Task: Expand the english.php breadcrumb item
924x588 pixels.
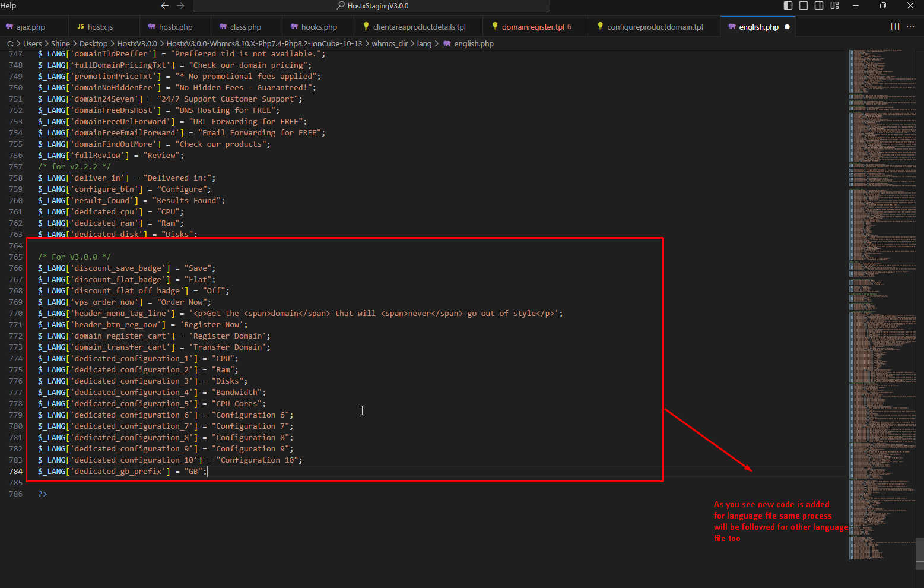Action: (473, 43)
